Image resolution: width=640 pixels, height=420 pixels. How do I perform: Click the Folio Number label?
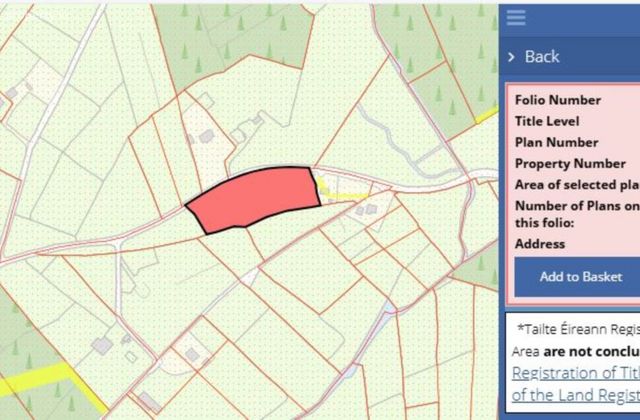click(x=558, y=100)
